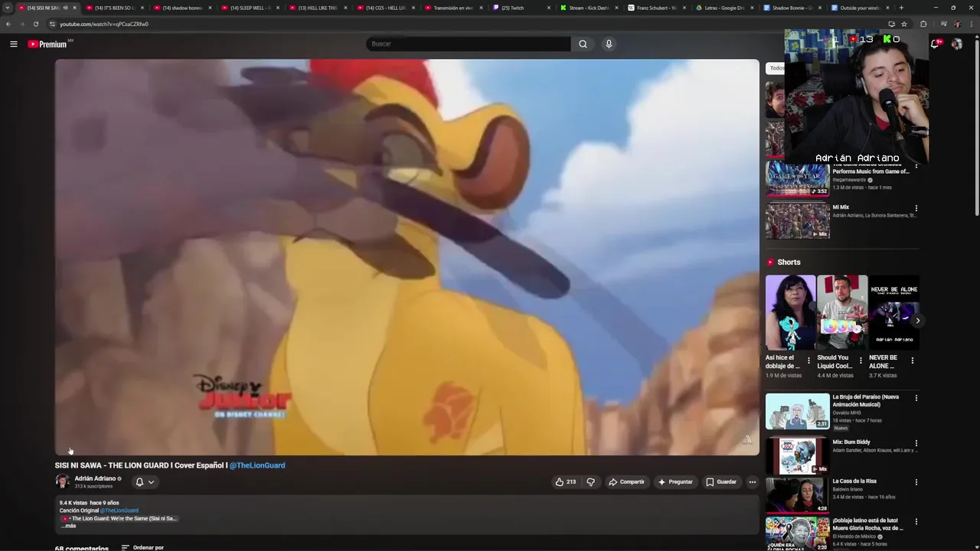Open options for Mi Mix video
This screenshot has height=551, width=980.
pos(916,208)
